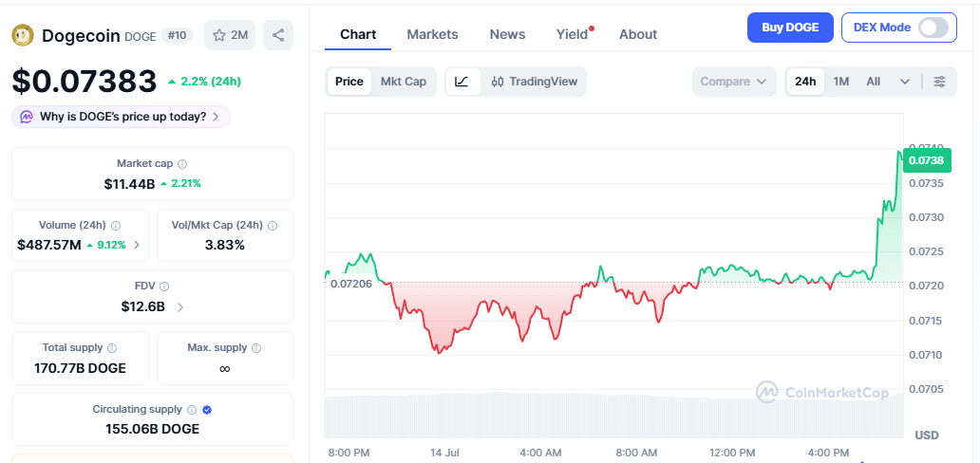Click the $12.6B FDV value

[x=143, y=306]
